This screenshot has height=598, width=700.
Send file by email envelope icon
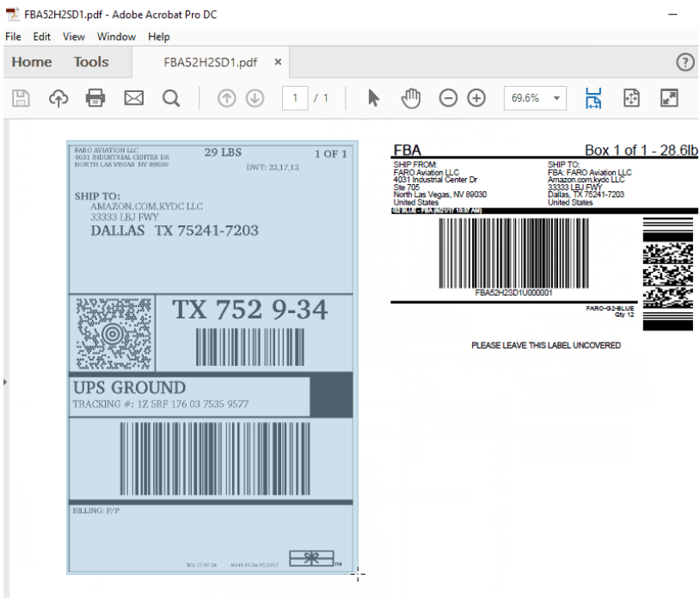pos(133,98)
